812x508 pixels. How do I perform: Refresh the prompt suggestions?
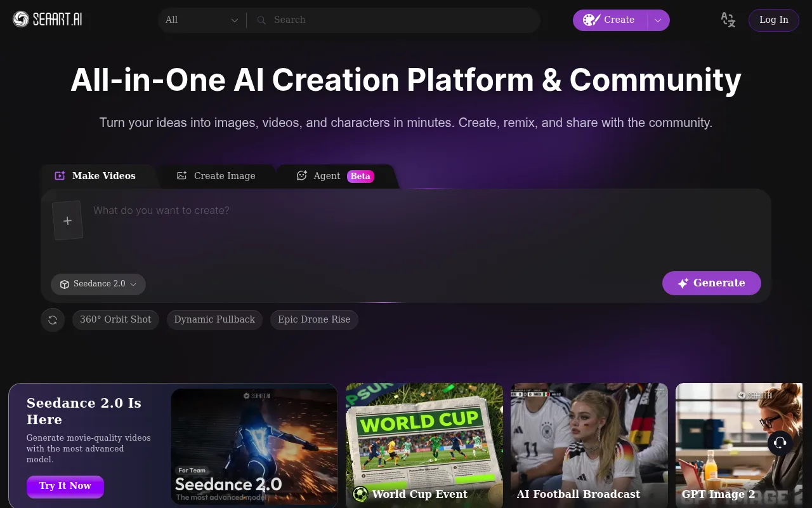click(x=53, y=319)
